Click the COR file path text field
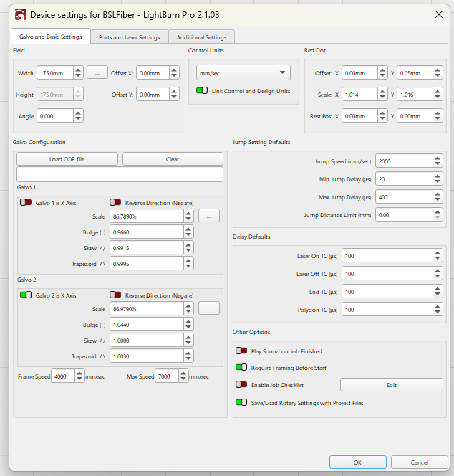The height and width of the screenshot is (476, 454). (x=120, y=174)
